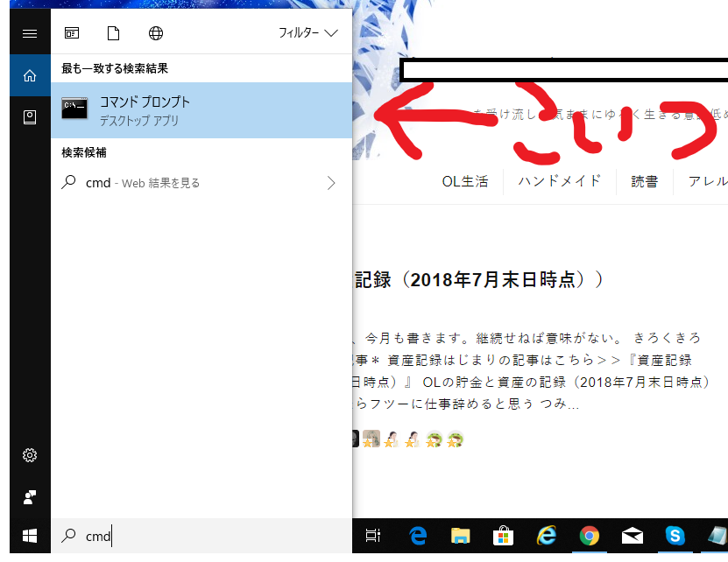
Task: Launch Internet Explorer from taskbar
Action: pyautogui.click(x=547, y=536)
